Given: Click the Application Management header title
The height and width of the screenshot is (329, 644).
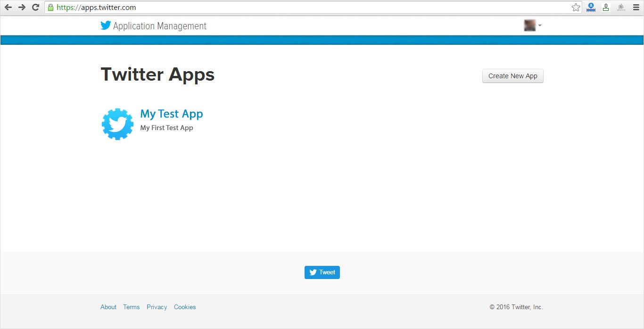Looking at the screenshot, I should [x=160, y=26].
